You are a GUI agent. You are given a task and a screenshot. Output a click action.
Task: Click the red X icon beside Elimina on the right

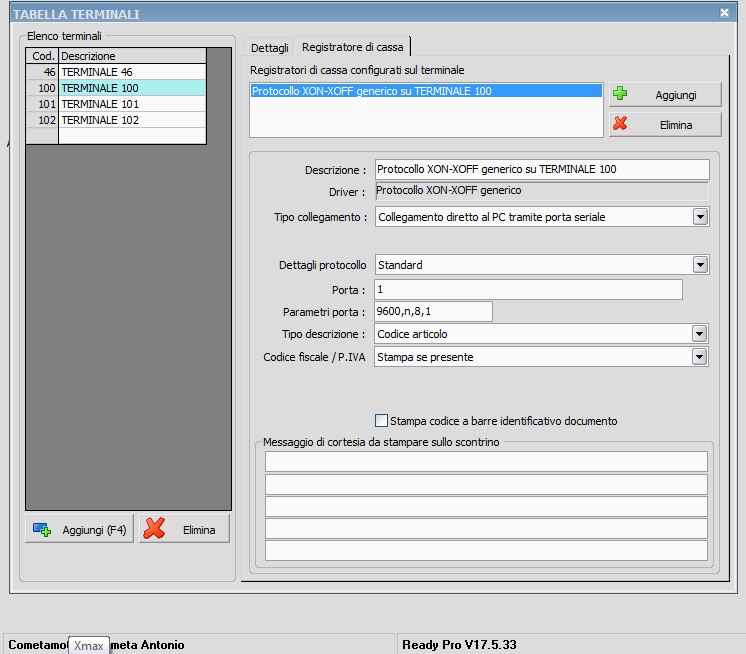coord(620,124)
